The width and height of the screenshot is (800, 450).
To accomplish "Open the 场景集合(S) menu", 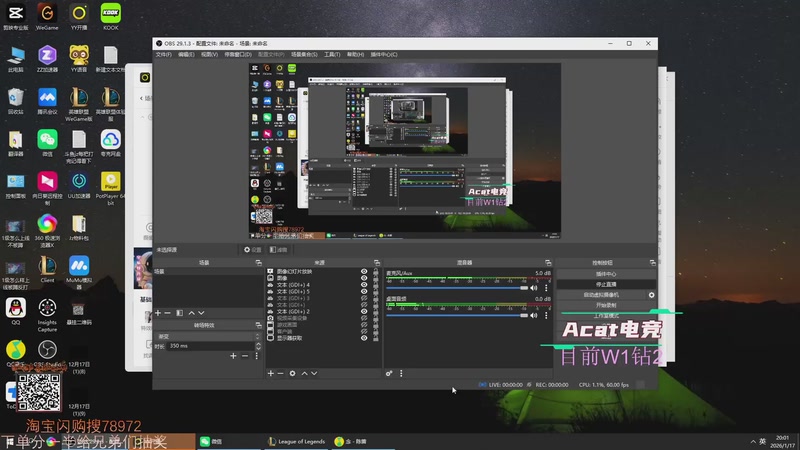I will click(305, 55).
